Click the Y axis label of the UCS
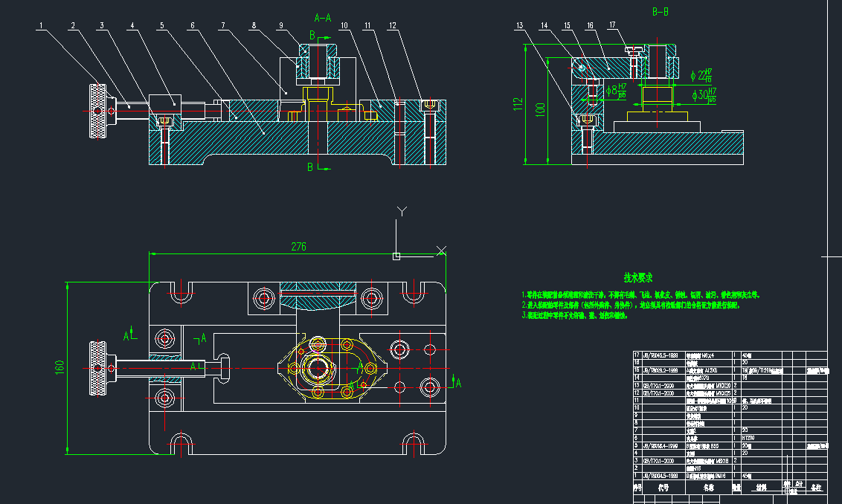 (x=402, y=211)
